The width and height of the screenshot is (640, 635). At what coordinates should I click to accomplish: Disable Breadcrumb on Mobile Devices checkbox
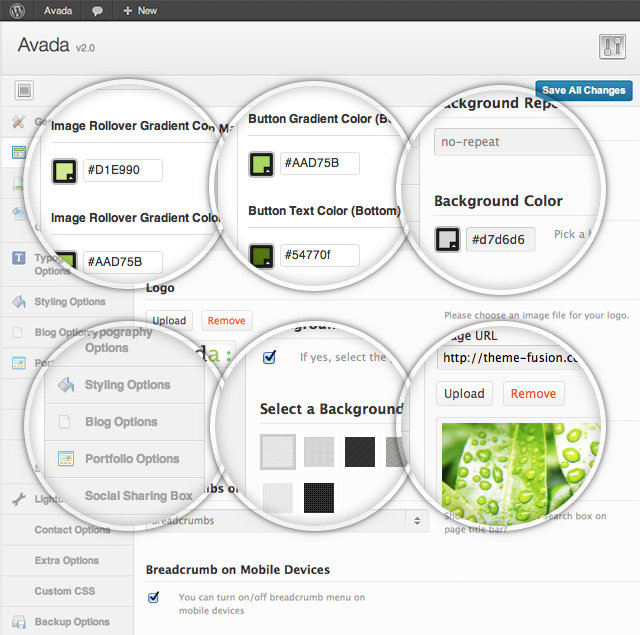(x=154, y=597)
